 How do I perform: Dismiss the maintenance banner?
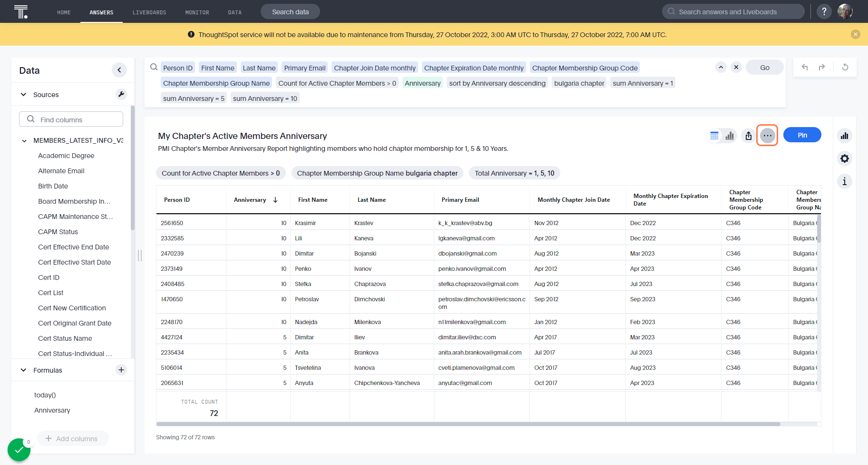[x=856, y=34]
